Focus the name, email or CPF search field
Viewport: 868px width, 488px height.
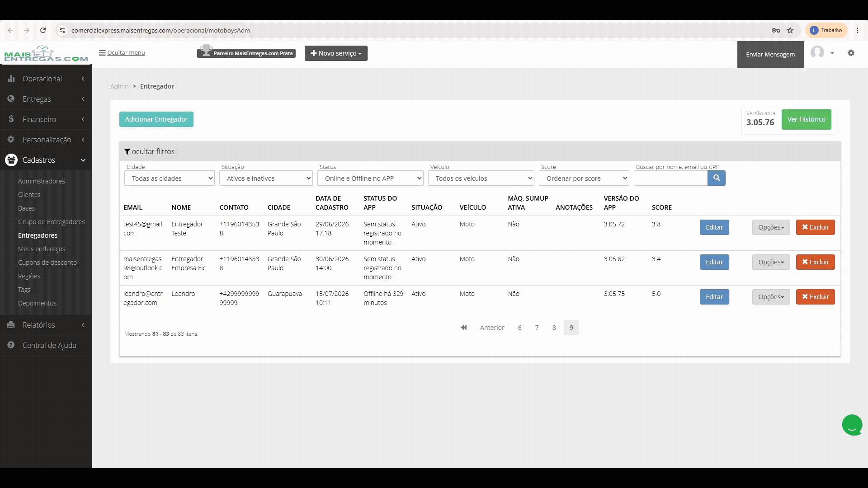pyautogui.click(x=670, y=178)
